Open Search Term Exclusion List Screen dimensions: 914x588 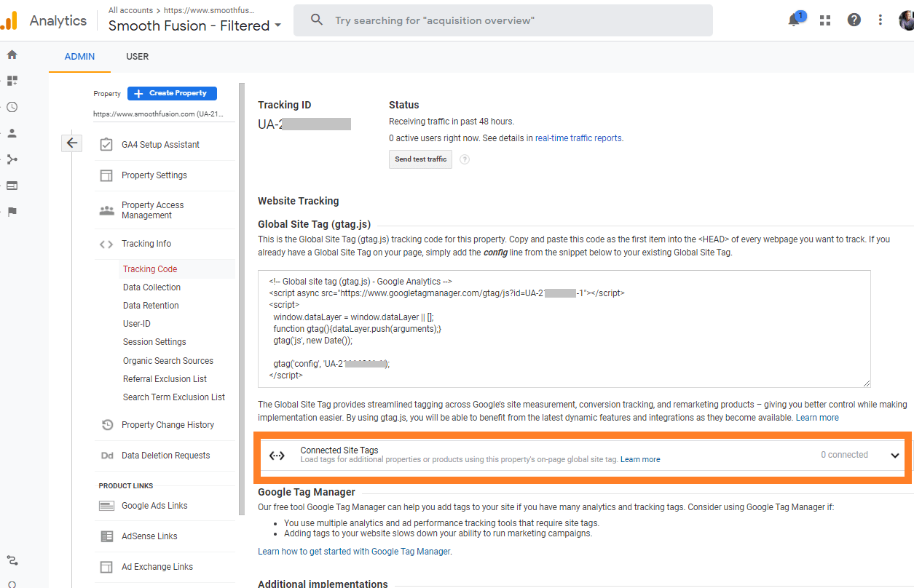point(174,397)
